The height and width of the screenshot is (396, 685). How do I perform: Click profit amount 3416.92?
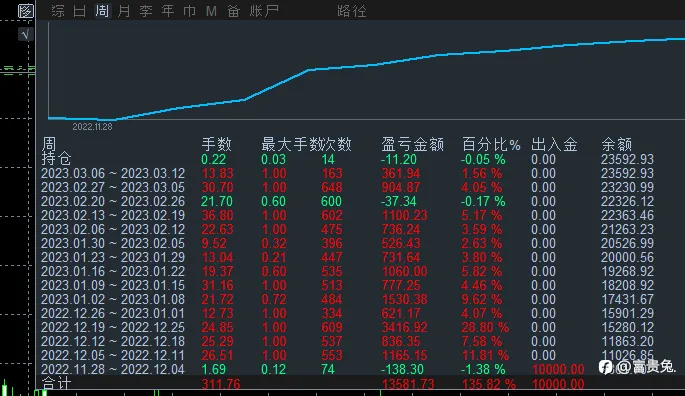click(x=405, y=327)
